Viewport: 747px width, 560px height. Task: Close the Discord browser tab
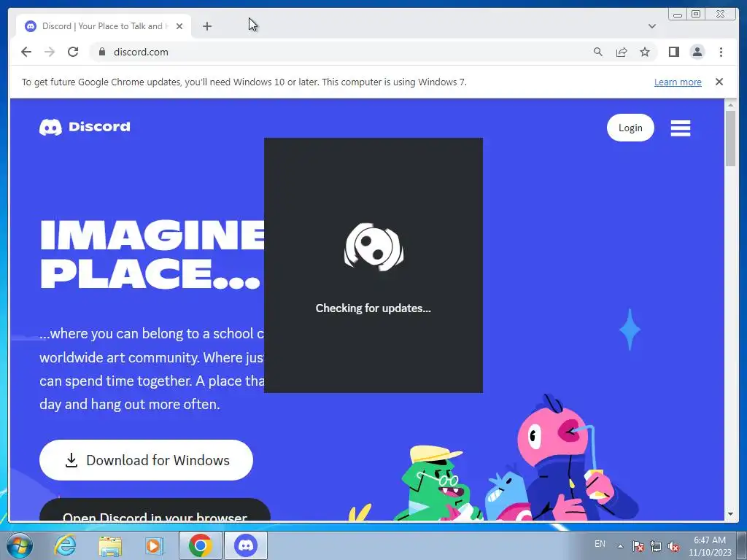(179, 26)
